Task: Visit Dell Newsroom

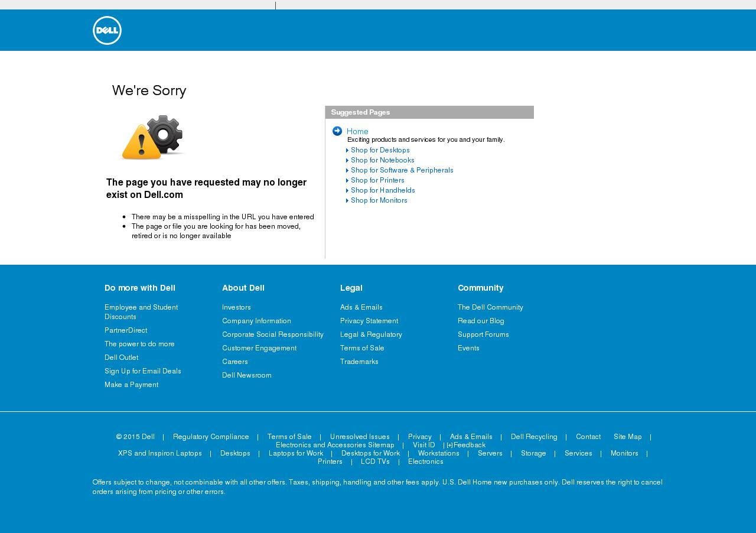Action: point(247,375)
